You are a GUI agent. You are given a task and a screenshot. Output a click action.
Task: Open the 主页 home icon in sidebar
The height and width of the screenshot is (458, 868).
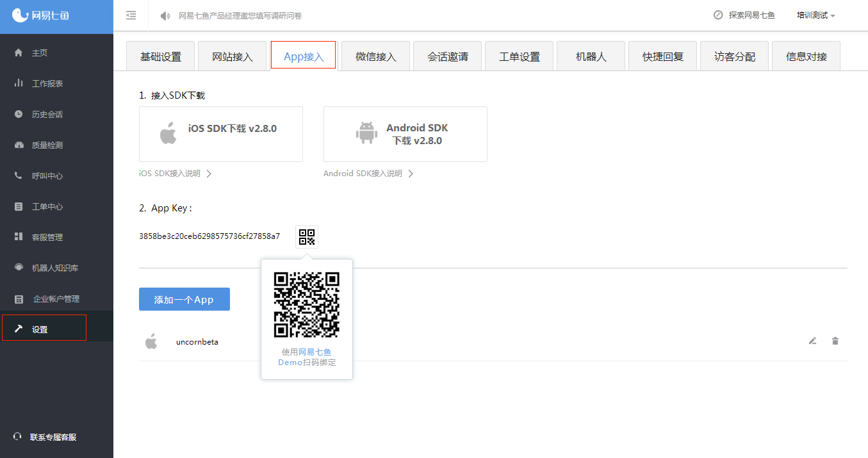19,53
